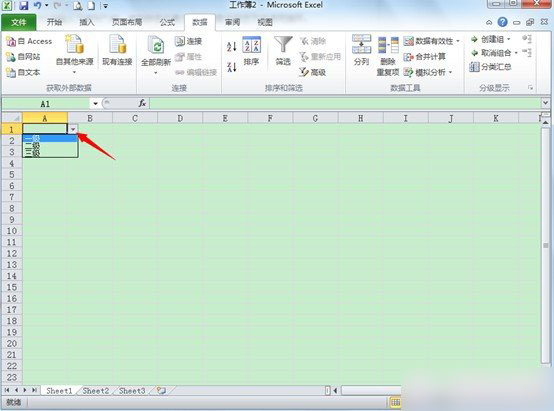
Task: Open the Name Box dropdown arrow
Action: (x=95, y=104)
